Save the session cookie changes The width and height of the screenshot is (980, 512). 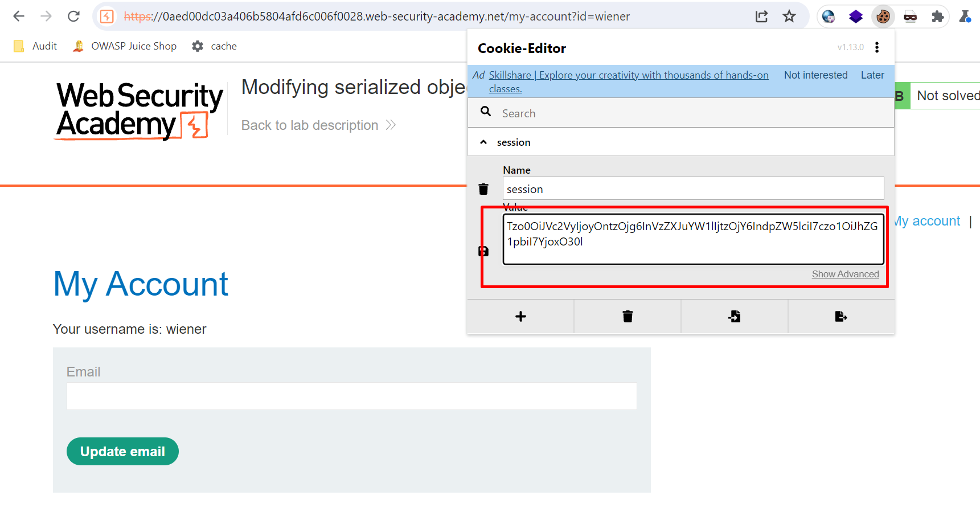point(483,251)
